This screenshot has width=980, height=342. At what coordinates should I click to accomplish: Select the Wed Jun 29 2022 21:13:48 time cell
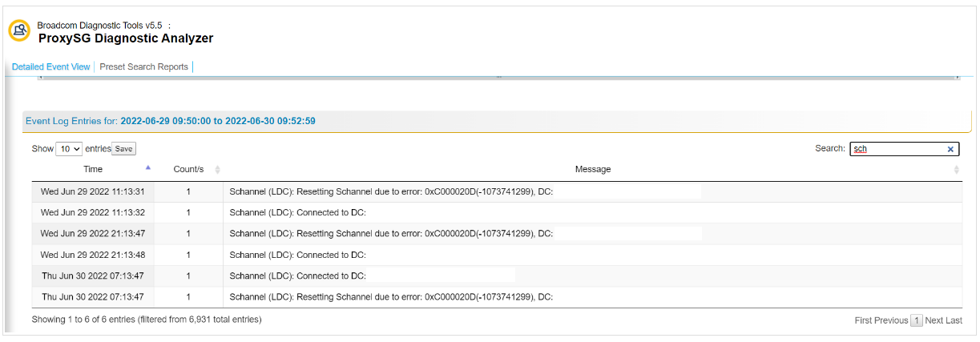pos(93,255)
